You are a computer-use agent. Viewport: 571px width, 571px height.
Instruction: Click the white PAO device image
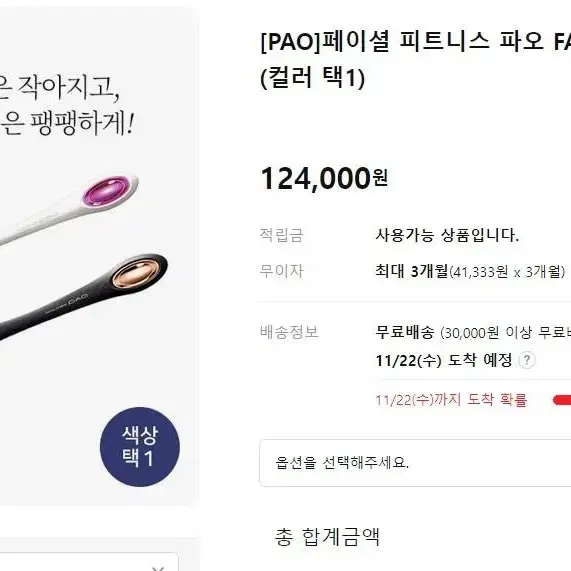(69, 209)
